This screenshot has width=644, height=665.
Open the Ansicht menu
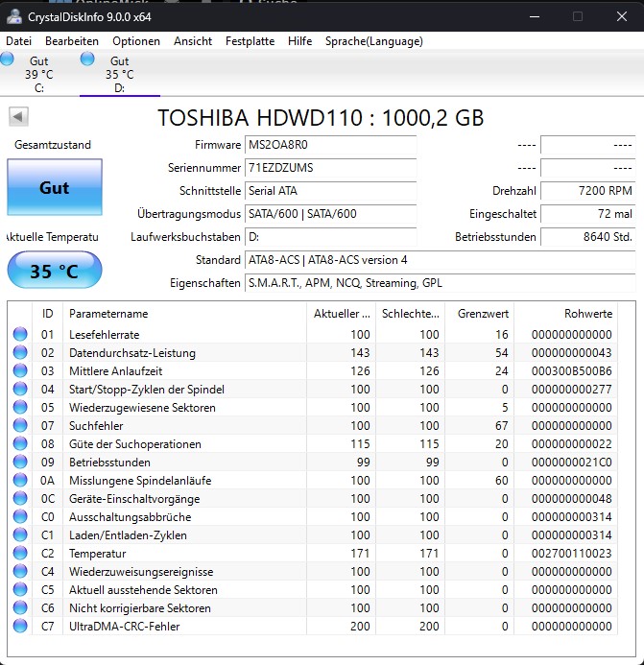tap(193, 41)
